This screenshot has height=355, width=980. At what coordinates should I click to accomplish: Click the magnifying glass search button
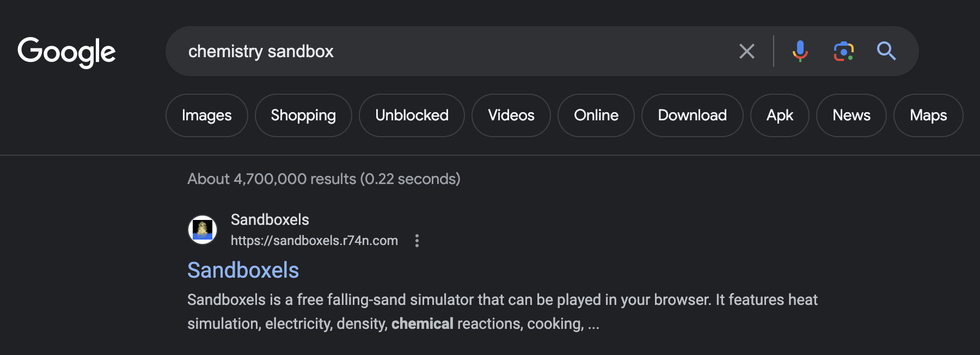(x=886, y=51)
